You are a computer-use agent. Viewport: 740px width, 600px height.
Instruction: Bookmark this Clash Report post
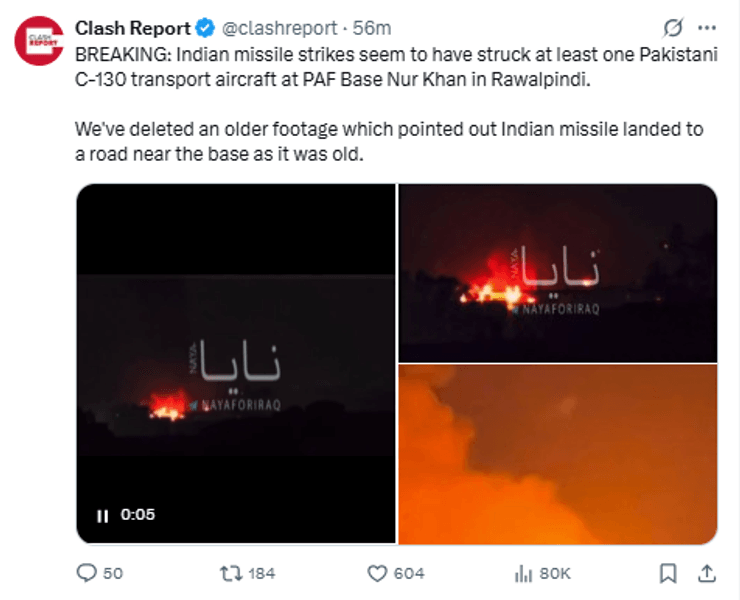(x=668, y=573)
